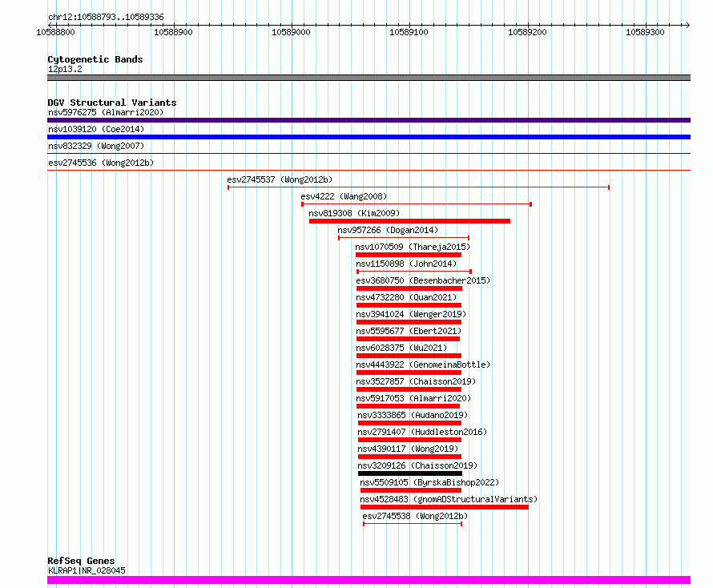Open the nsv3209126 (Chaisson2019) variant label

[x=417, y=465]
